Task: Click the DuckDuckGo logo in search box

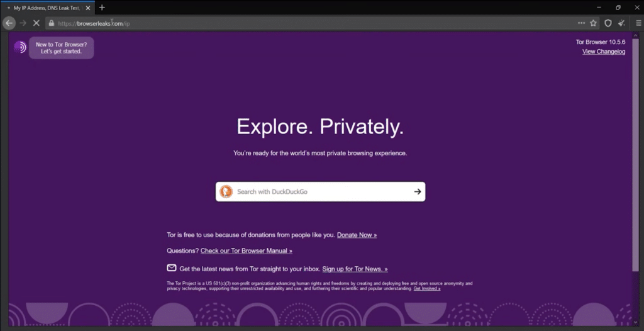Action: pyautogui.click(x=226, y=191)
